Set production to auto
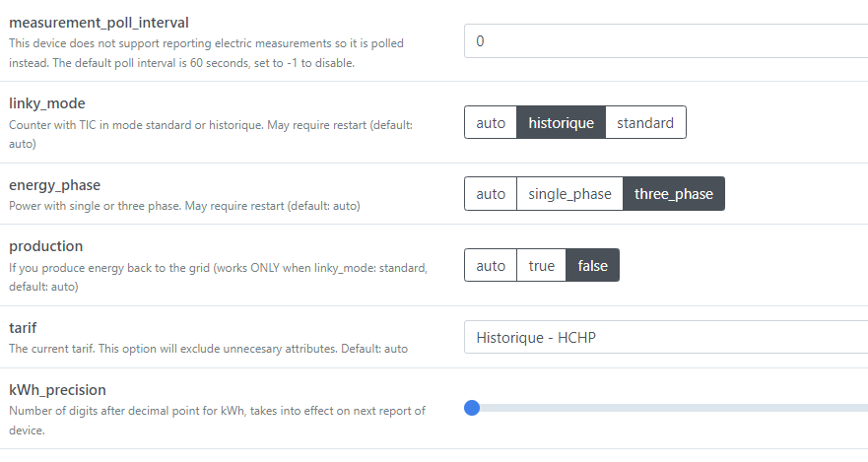Image resolution: width=868 pixels, height=462 pixels. 491,266
